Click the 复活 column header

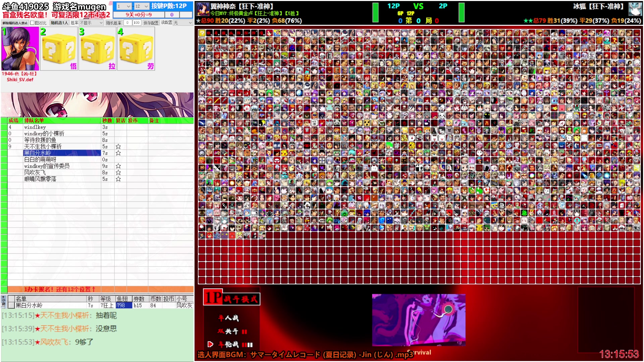click(x=120, y=120)
